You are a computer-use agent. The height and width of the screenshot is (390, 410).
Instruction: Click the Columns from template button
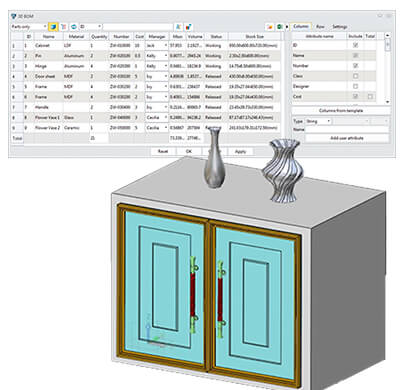(x=341, y=110)
